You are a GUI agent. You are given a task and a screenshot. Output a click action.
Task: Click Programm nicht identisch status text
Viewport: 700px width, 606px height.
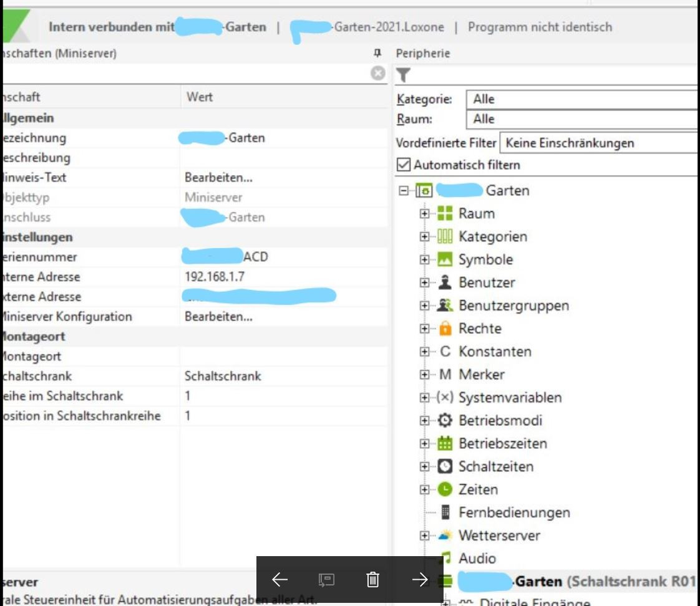pos(540,27)
